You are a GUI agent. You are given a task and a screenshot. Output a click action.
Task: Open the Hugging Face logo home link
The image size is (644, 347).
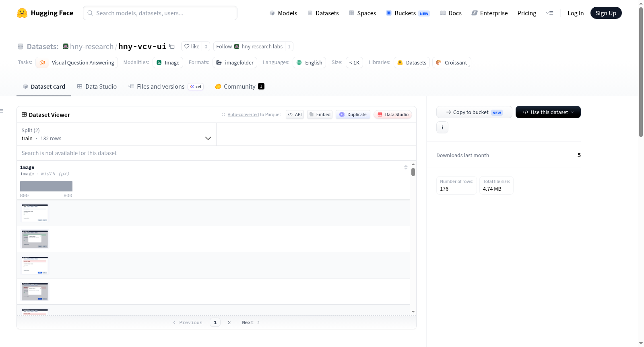pyautogui.click(x=45, y=13)
